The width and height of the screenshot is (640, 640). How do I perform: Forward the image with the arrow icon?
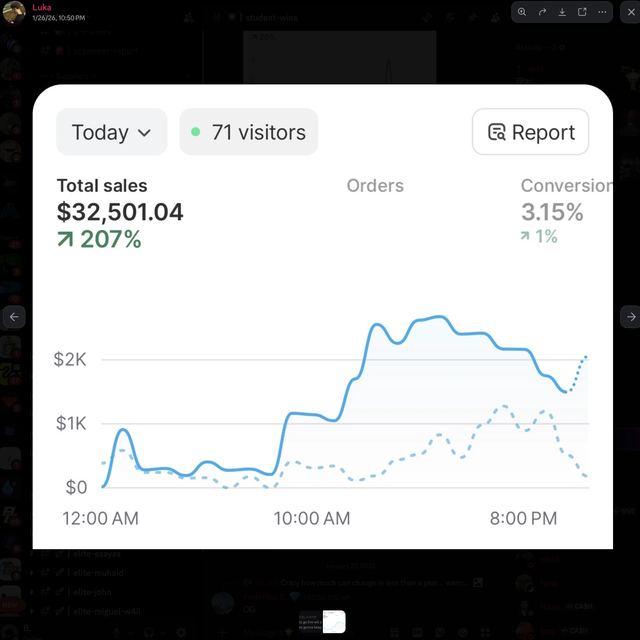point(542,12)
